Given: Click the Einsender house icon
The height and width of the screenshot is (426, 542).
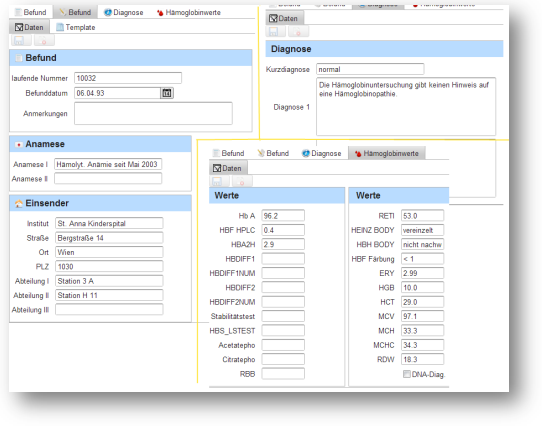Looking at the screenshot, I should pyautogui.click(x=19, y=203).
